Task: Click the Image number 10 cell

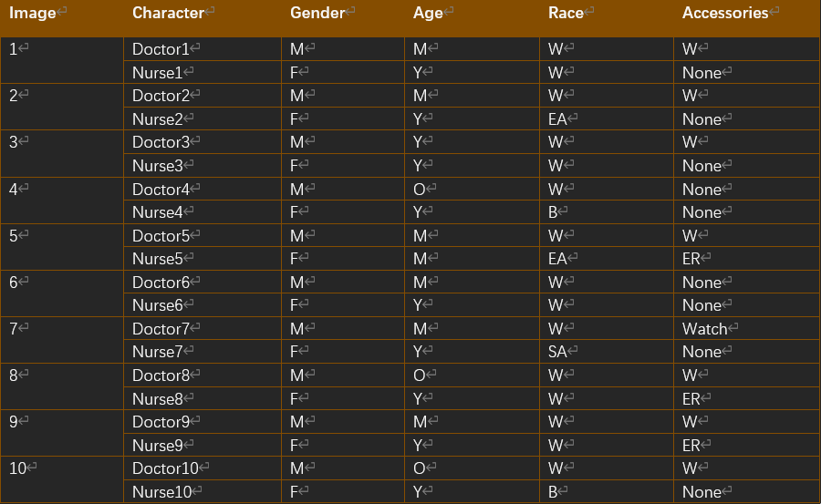Action: pos(18,468)
